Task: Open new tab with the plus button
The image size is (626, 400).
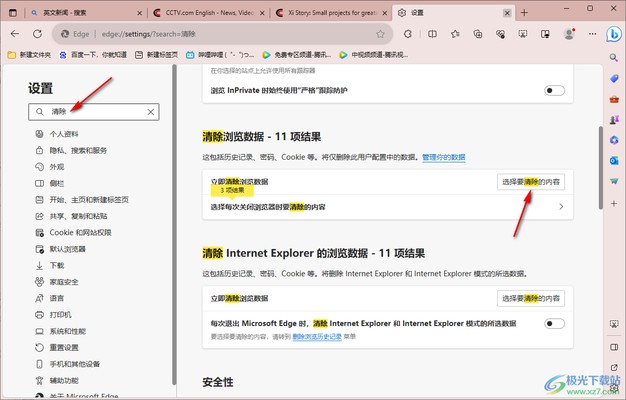Action: tap(521, 13)
